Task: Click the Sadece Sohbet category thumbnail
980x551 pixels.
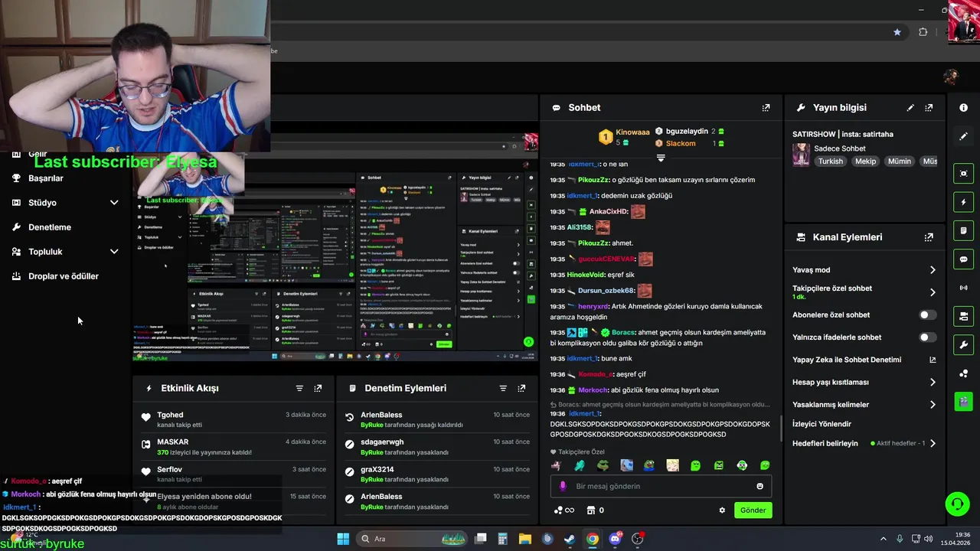Action: tap(801, 155)
